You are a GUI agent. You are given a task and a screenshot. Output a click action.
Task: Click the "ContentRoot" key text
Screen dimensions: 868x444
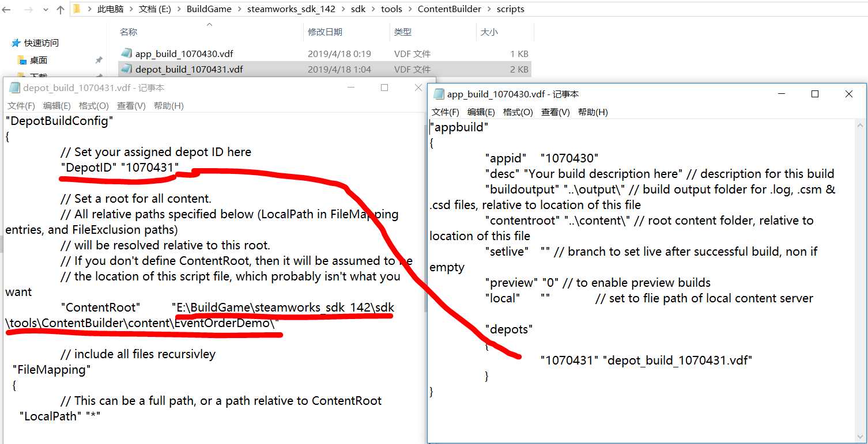click(100, 308)
